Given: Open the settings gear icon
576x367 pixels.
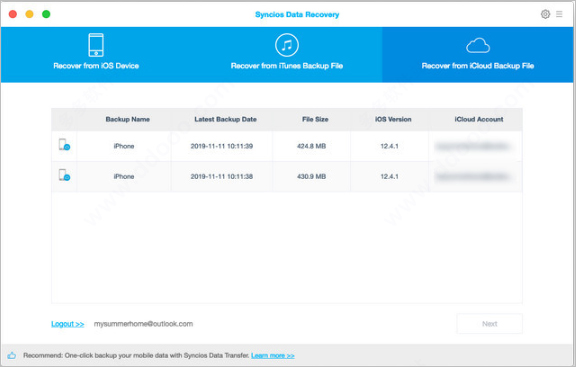Looking at the screenshot, I should coord(545,14).
